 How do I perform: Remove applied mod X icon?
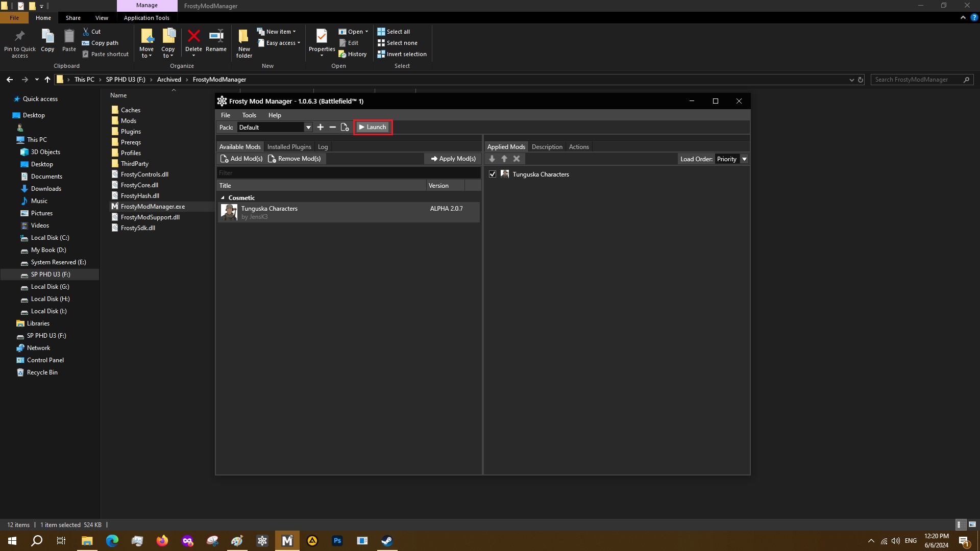[x=517, y=159]
